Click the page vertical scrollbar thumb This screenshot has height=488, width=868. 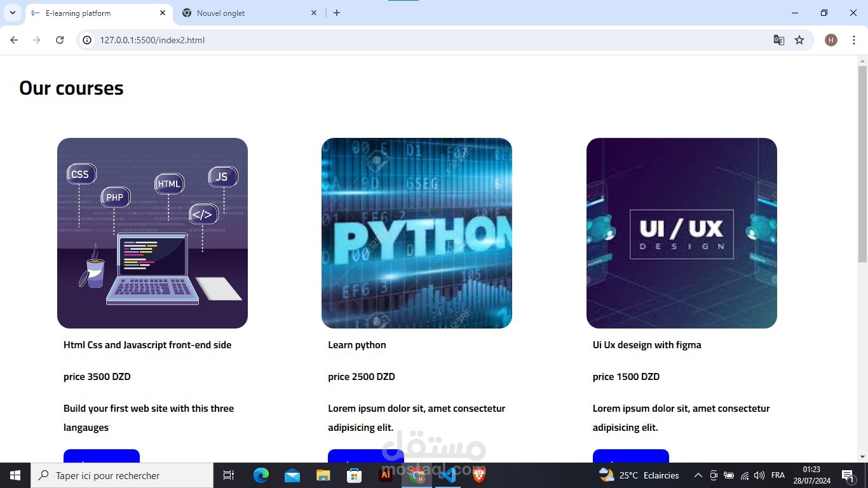[862, 164]
